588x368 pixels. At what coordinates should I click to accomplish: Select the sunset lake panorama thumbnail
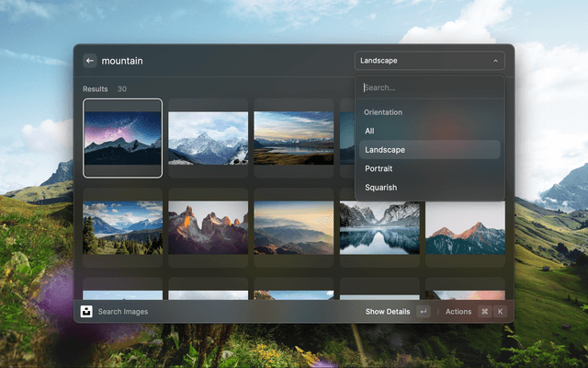[293, 138]
